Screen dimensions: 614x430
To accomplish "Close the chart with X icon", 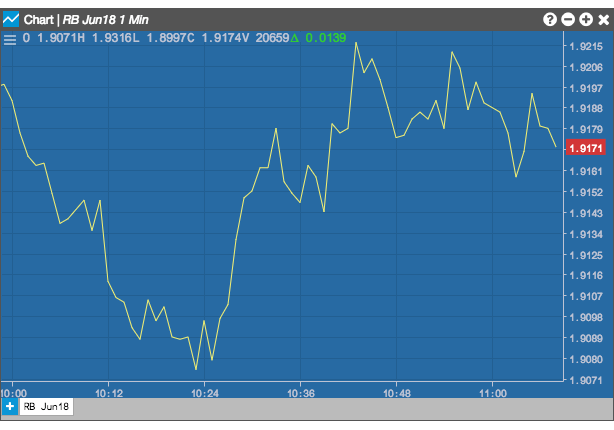I will click(604, 20).
